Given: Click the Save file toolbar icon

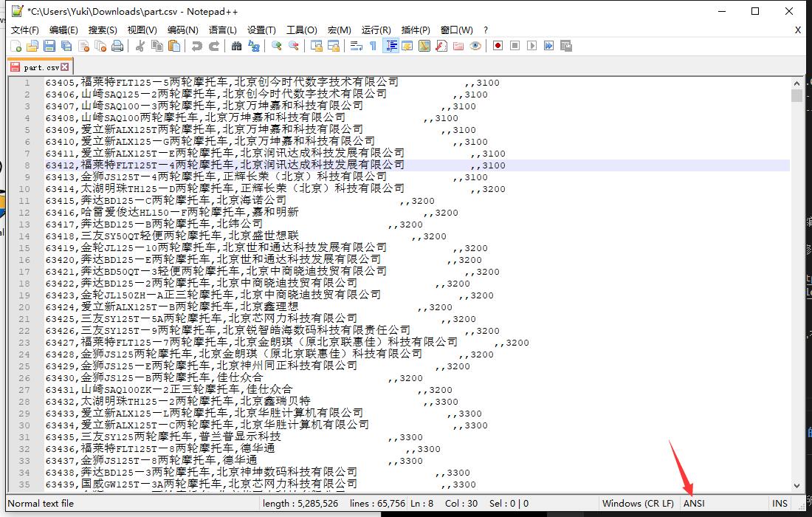Looking at the screenshot, I should (x=49, y=46).
